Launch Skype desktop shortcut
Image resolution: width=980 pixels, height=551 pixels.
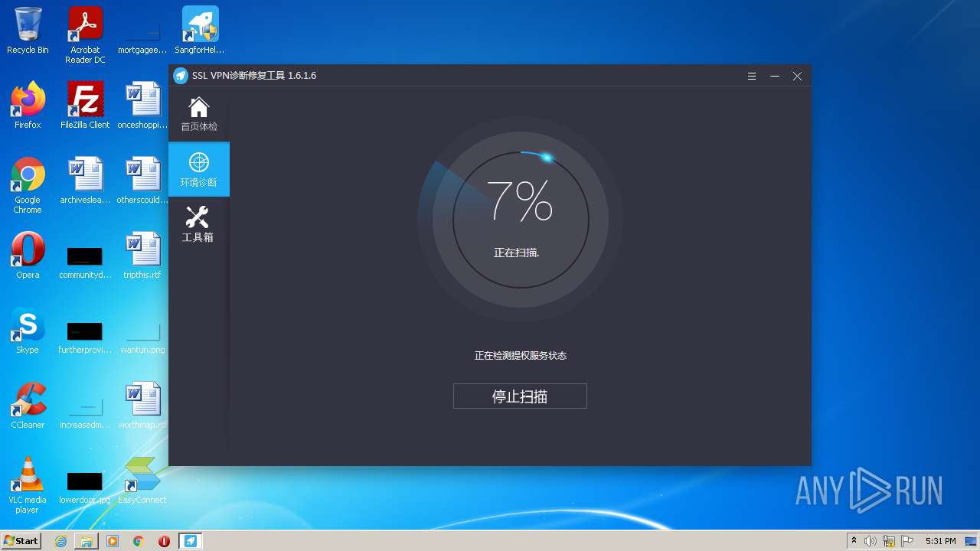(28, 331)
